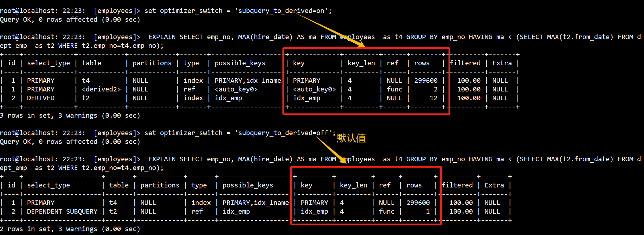Click 'rows' header of the two-row result table
The height and width of the screenshot is (235, 644).
click(x=414, y=185)
